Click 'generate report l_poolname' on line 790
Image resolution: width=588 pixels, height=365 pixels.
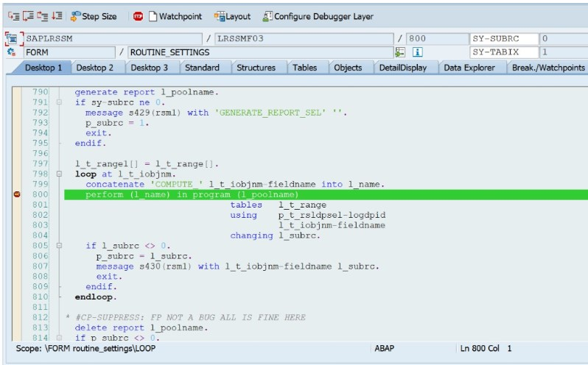click(x=146, y=92)
